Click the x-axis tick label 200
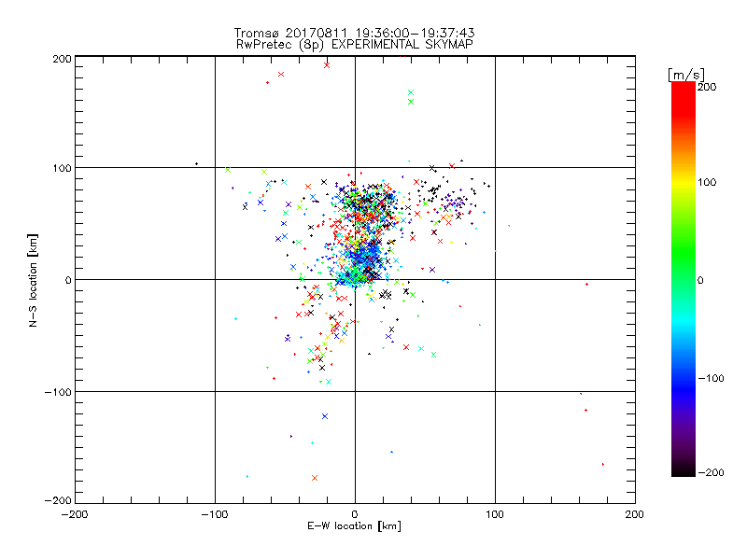 pyautogui.click(x=635, y=514)
